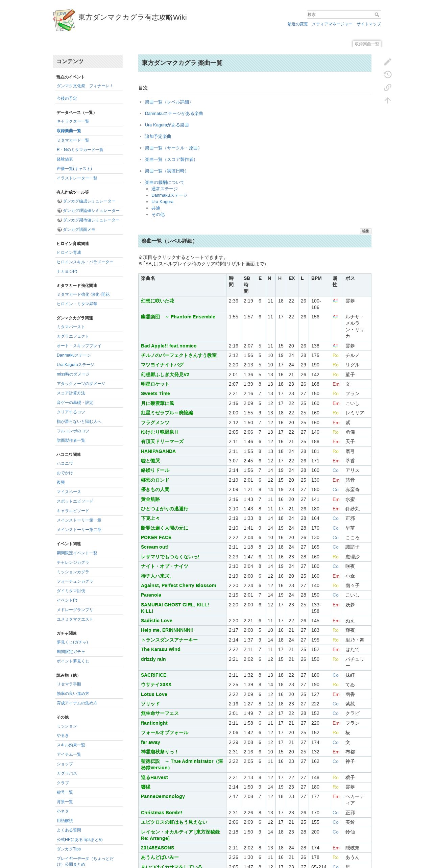Sort table by 属性 column header
This screenshot has height=868, width=434.
click(x=336, y=285)
